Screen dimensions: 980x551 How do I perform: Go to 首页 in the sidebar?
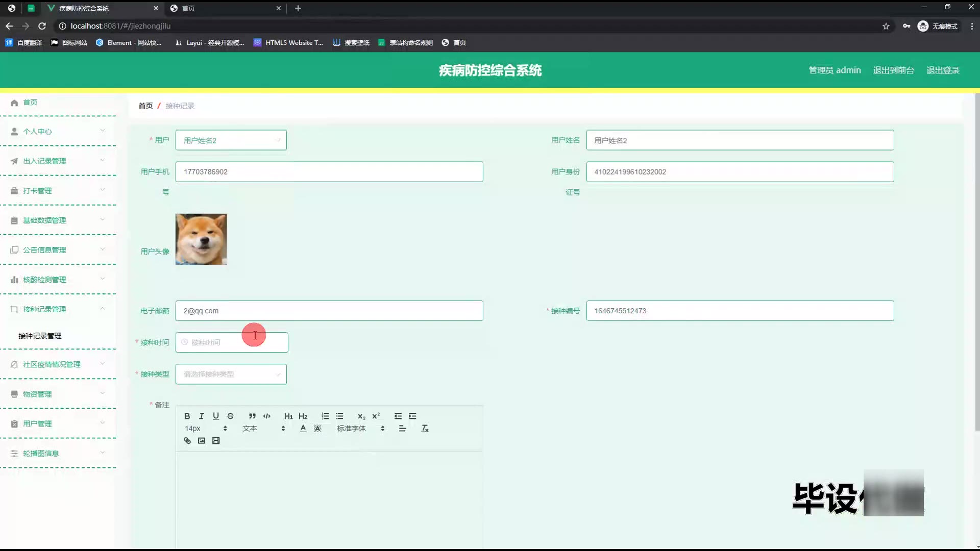click(x=30, y=103)
